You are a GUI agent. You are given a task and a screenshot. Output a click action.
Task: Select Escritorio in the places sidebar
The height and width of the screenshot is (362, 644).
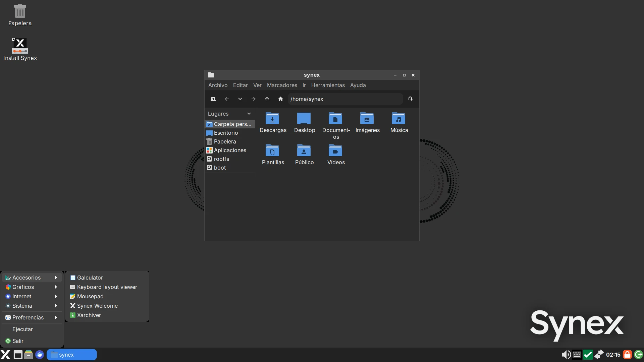(x=230, y=133)
